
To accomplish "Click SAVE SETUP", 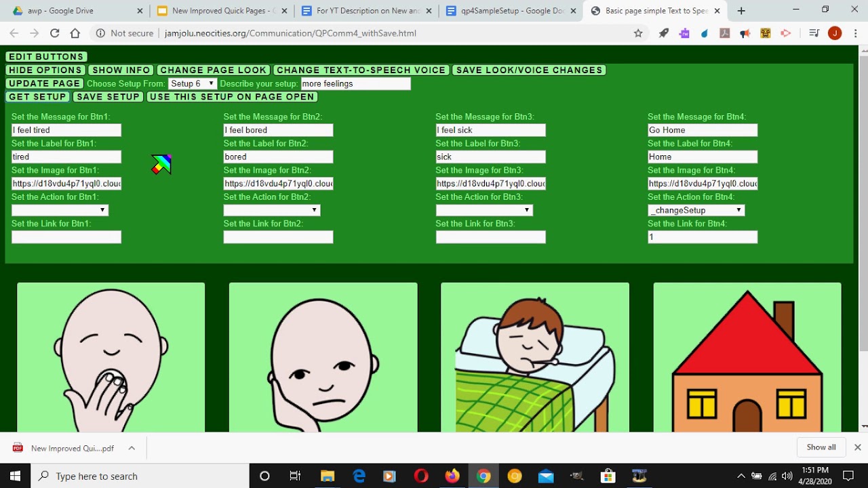I will click(108, 97).
